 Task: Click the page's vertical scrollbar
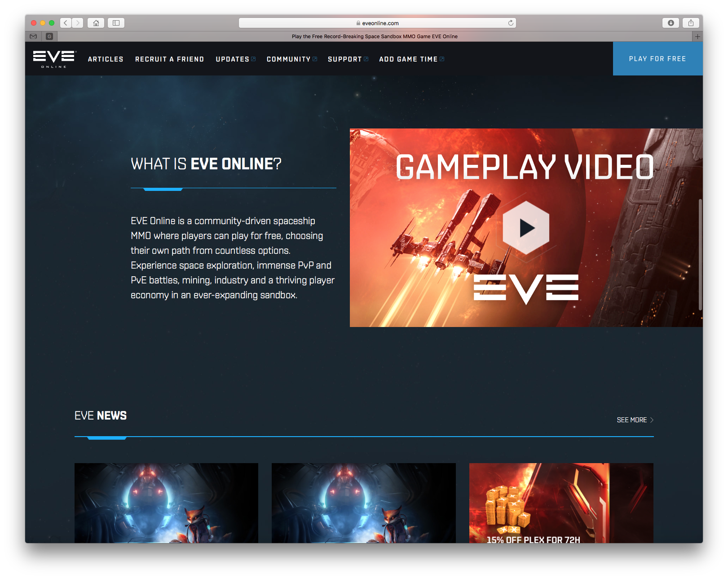click(700, 254)
